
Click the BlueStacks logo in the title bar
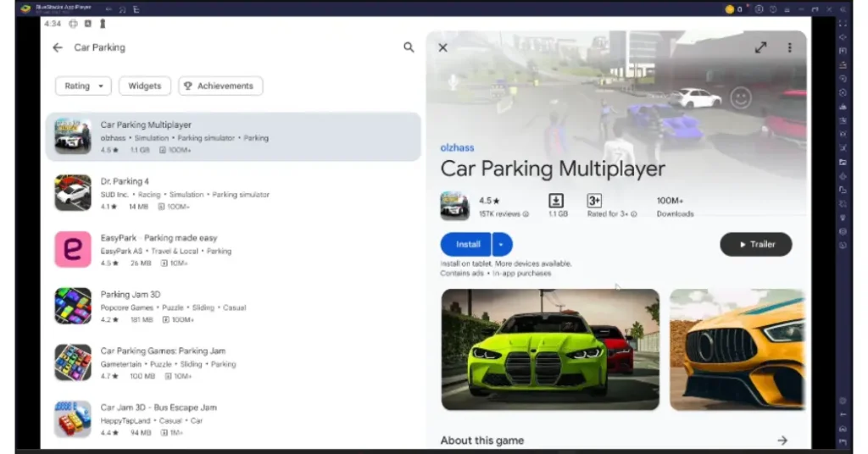click(x=25, y=8)
